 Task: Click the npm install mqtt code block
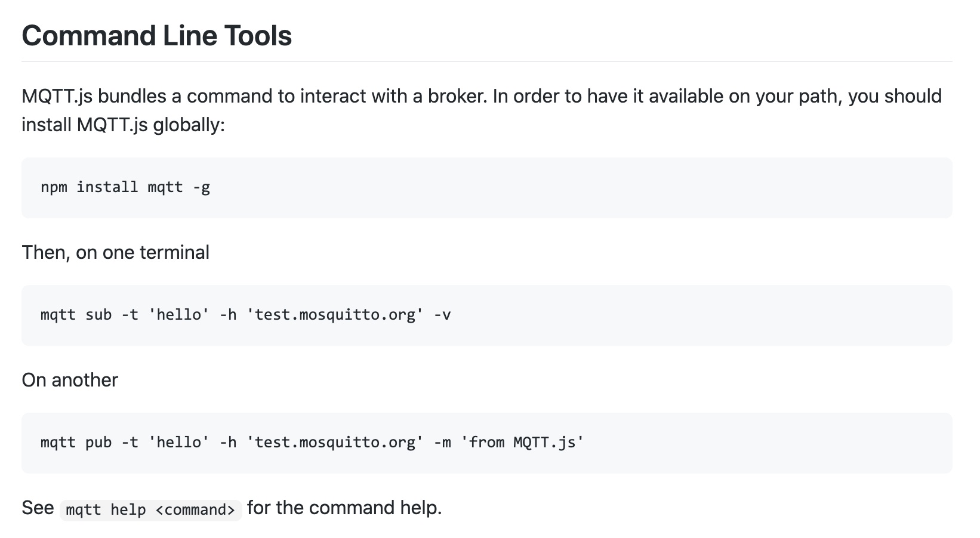[x=486, y=188]
